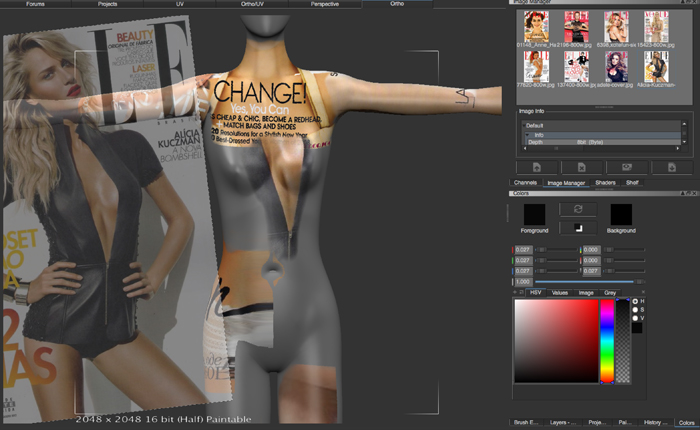Click the open image button in Image Manager
Viewport: 700px width, 430px height.
pyautogui.click(x=537, y=167)
